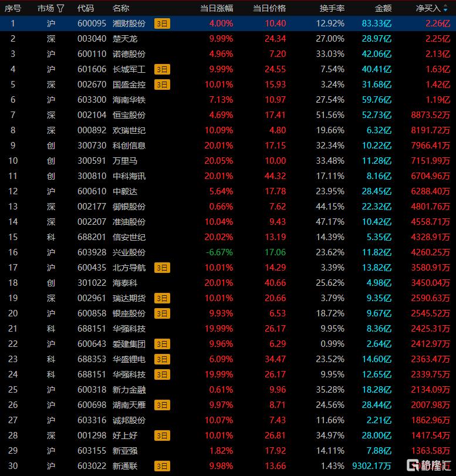Viewport: 456px width, 476px height.
Task: Sort by 当日价格 column header
Action: point(269,8)
